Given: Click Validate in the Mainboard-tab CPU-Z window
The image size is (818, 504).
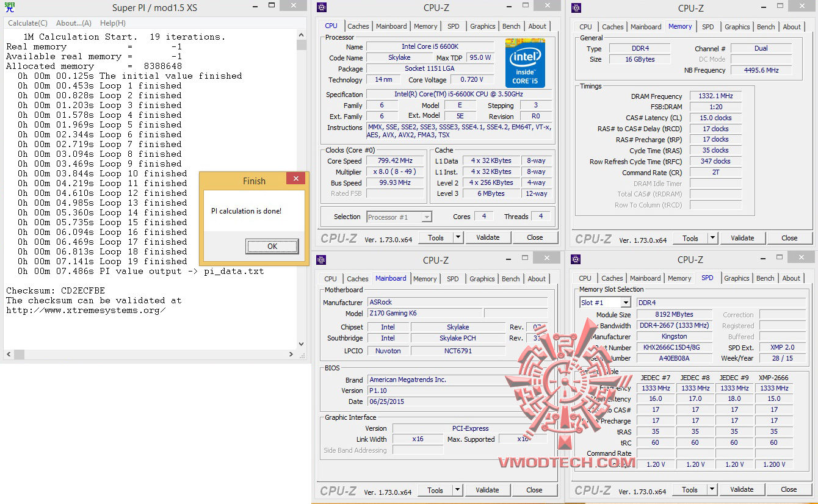Looking at the screenshot, I should point(487,490).
